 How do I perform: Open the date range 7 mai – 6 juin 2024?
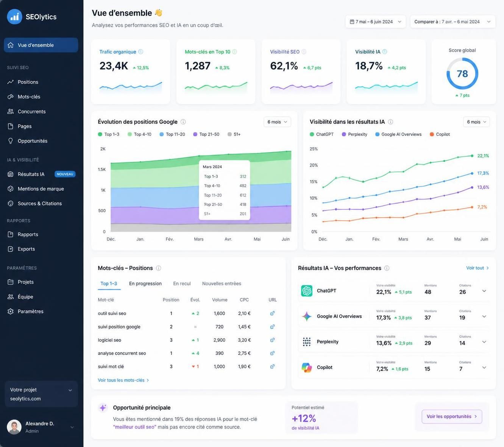[376, 22]
